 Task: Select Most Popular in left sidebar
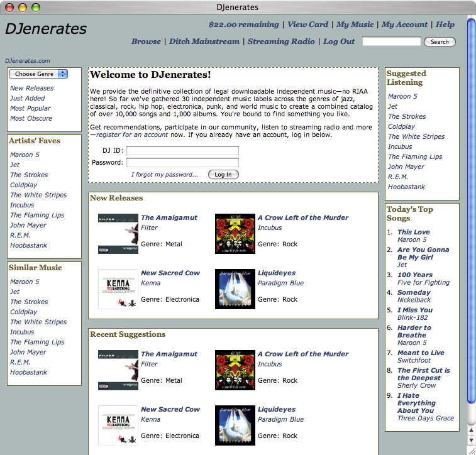point(30,108)
